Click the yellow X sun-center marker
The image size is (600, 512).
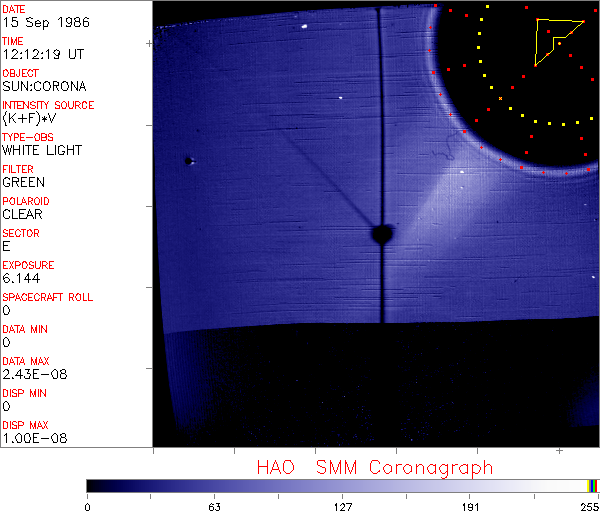[500, 98]
